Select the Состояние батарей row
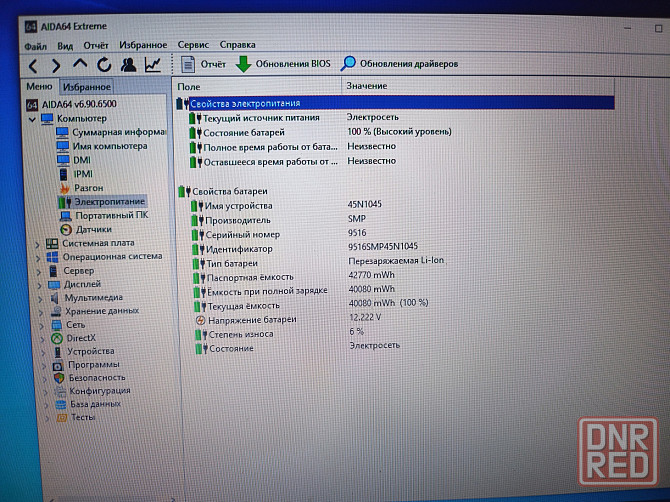The height and width of the screenshot is (502, 670). click(x=320, y=132)
